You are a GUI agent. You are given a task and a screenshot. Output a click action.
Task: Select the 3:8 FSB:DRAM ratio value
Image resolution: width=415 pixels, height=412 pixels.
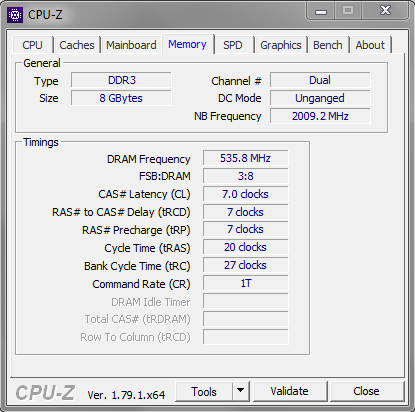point(245,176)
